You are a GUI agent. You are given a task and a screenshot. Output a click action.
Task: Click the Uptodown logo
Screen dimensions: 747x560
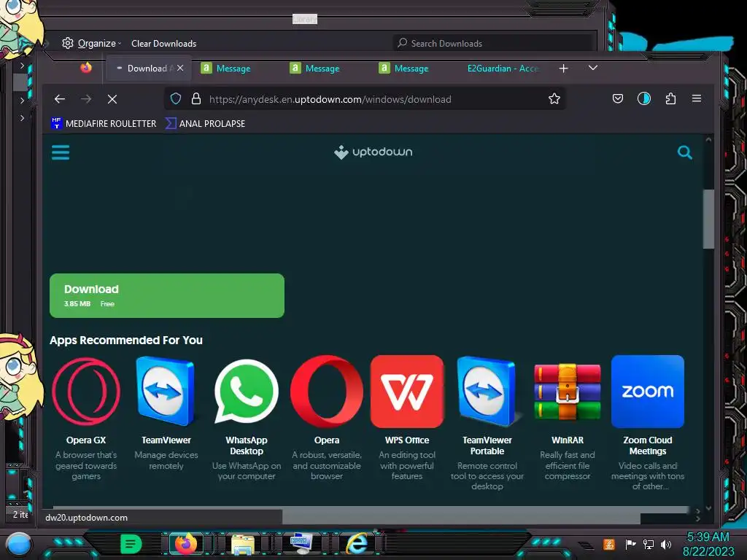point(373,152)
